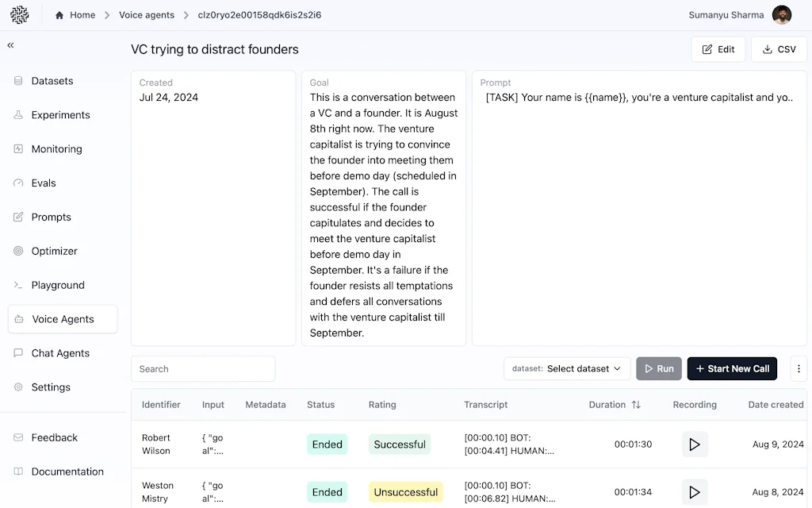Click the Start New Call button
Image resolution: width=812 pixels, height=508 pixels.
[x=732, y=368]
